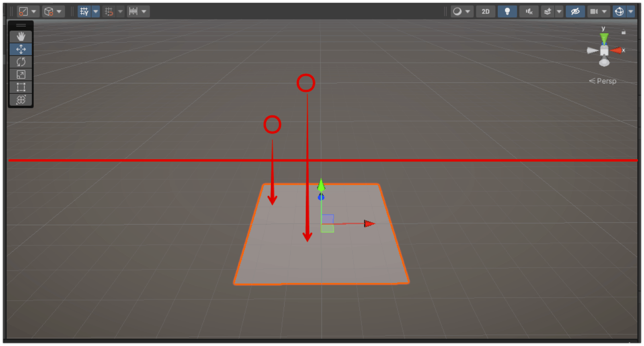Image resolution: width=644 pixels, height=346 pixels.
Task: Expand the grid snapping settings arrow
Action: point(121,11)
